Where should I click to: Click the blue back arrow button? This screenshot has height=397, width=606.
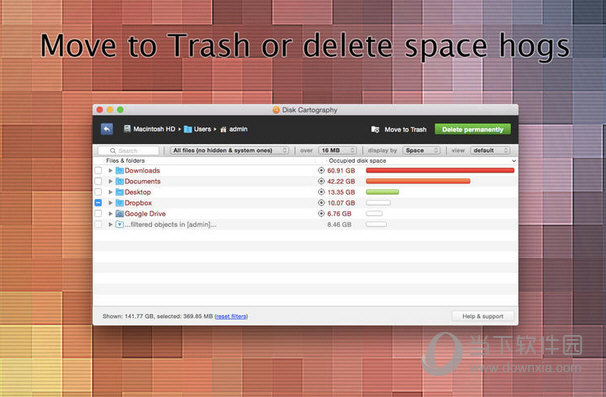(x=107, y=129)
